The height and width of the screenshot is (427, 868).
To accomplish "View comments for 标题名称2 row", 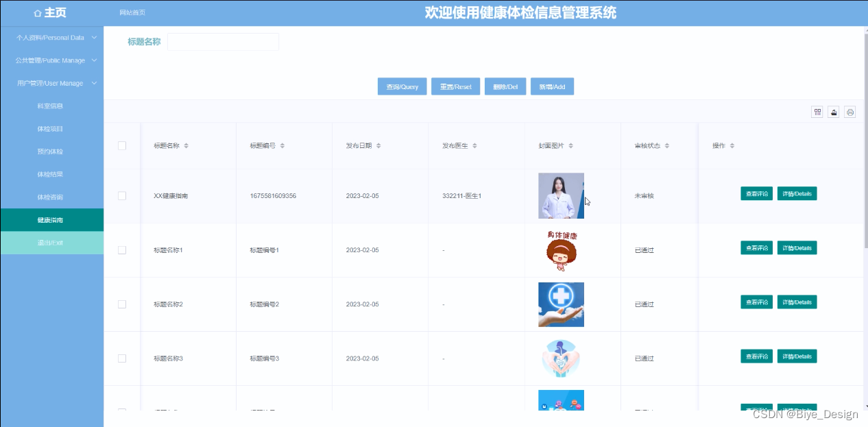I will point(756,302).
